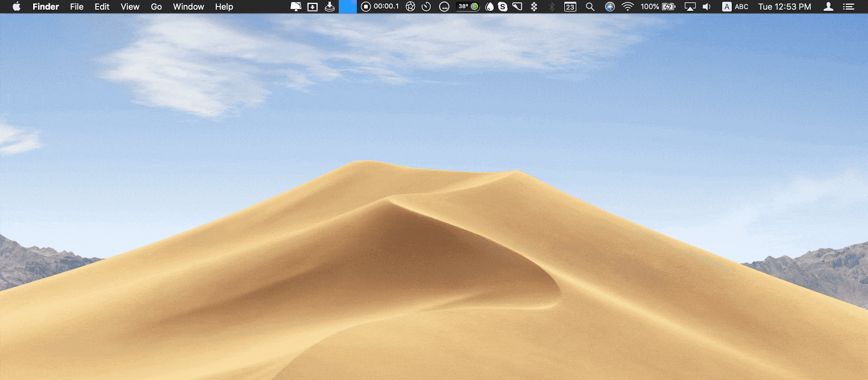Click the display monitor menu bar icon
Viewport: 868px width, 380px height.
pyautogui.click(x=296, y=7)
